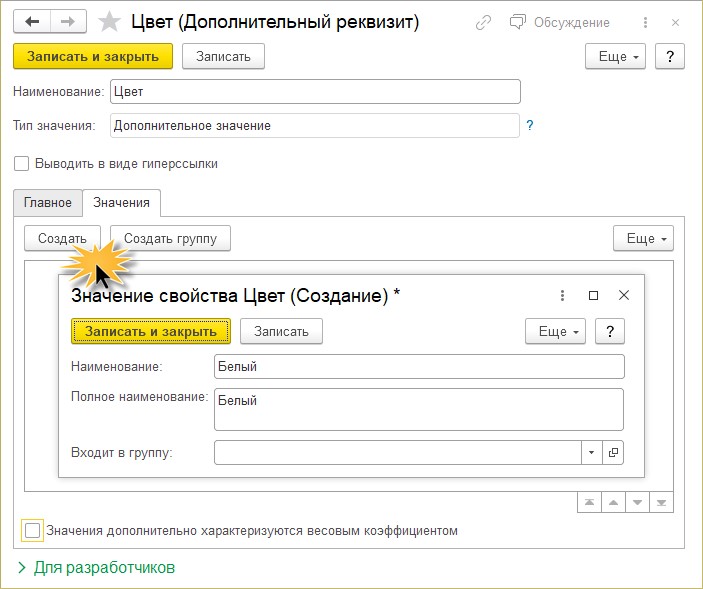
Task: Open the three-dot menu in the dialog title
Action: click(563, 296)
